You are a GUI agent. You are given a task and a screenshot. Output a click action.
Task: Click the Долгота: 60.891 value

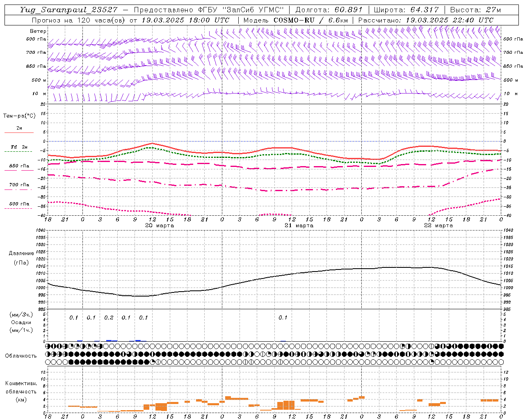(x=329, y=10)
